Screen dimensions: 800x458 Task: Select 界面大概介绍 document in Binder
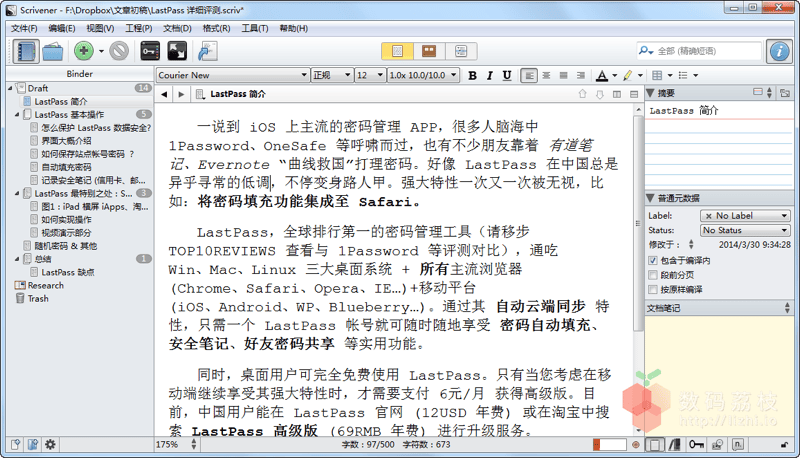(x=66, y=141)
